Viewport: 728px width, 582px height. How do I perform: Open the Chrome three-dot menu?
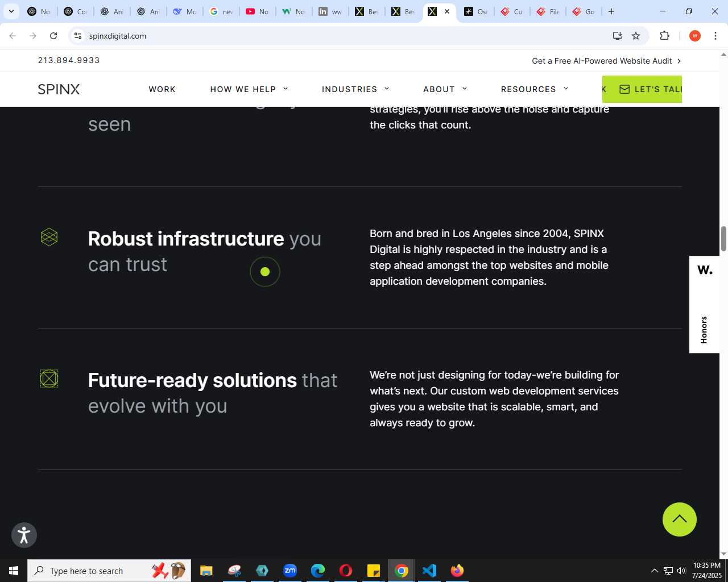[x=715, y=36]
